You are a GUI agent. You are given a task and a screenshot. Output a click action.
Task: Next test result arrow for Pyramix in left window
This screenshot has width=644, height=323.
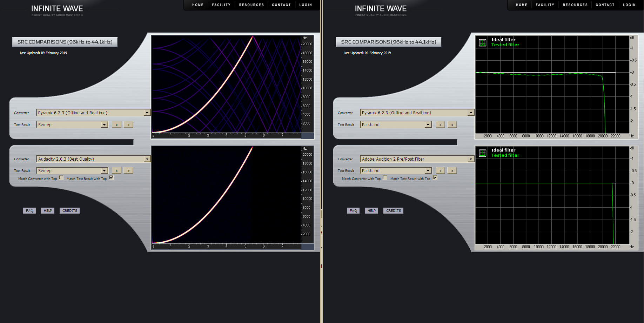(x=128, y=125)
